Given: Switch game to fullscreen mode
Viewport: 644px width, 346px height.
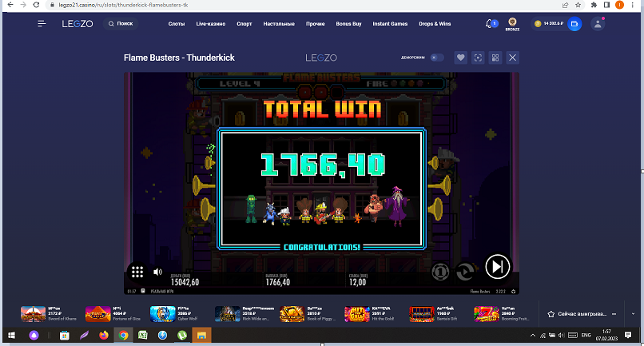Looking at the screenshot, I should [x=478, y=58].
